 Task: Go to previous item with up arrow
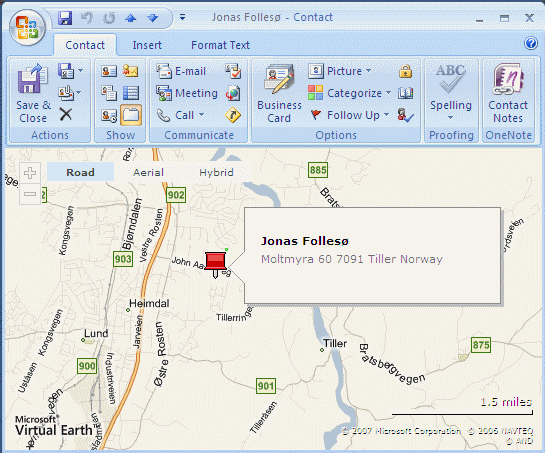(x=131, y=18)
